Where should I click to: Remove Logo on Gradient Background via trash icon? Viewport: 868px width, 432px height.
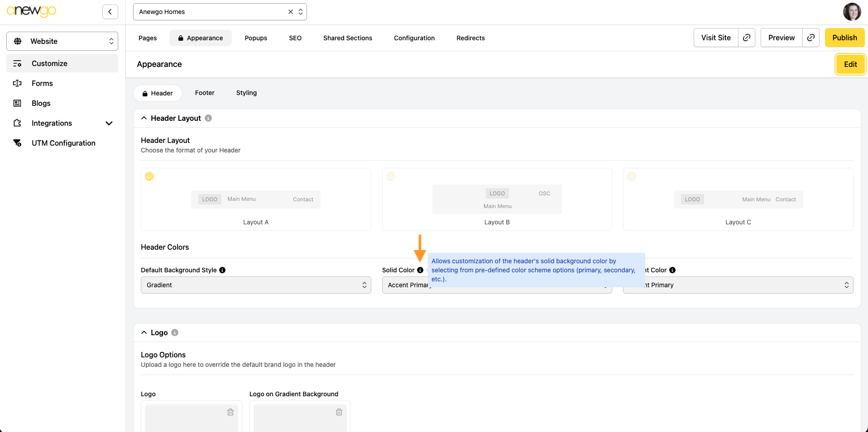coord(339,412)
